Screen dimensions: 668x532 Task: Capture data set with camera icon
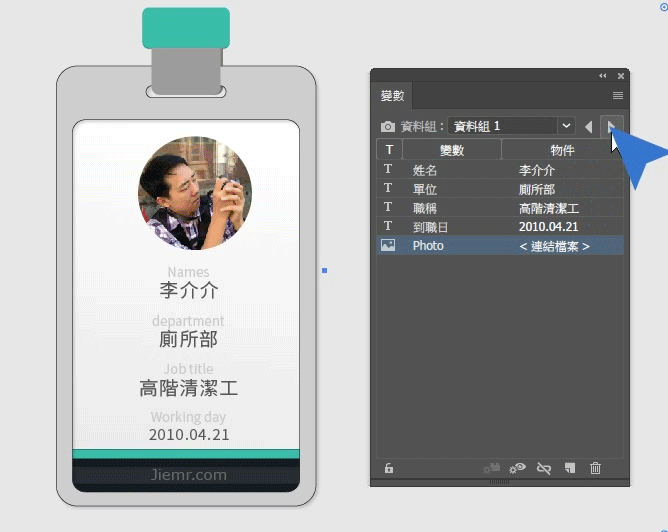click(x=387, y=127)
